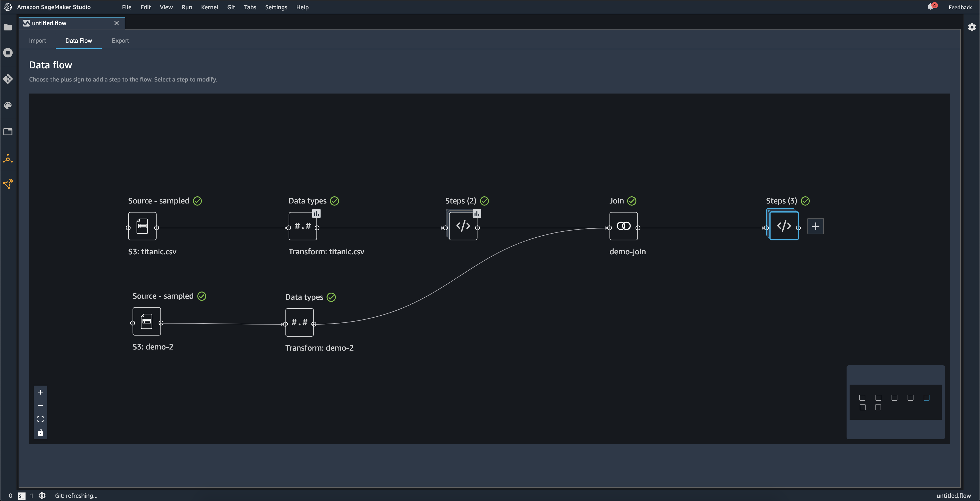Open the Kernel menu in the menu bar
This screenshot has height=501, width=980.
click(x=209, y=7)
